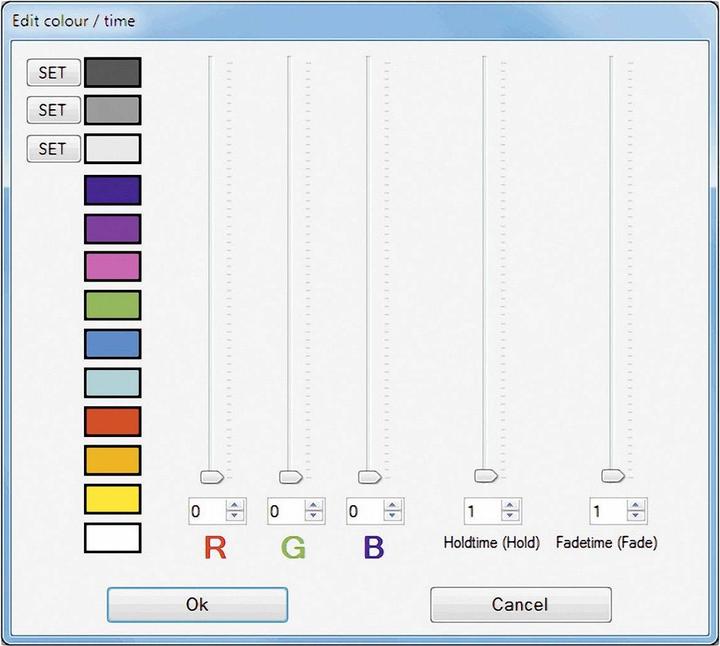Image resolution: width=720 pixels, height=646 pixels.
Task: Increment Fadetime value using up arrow
Action: [635, 506]
